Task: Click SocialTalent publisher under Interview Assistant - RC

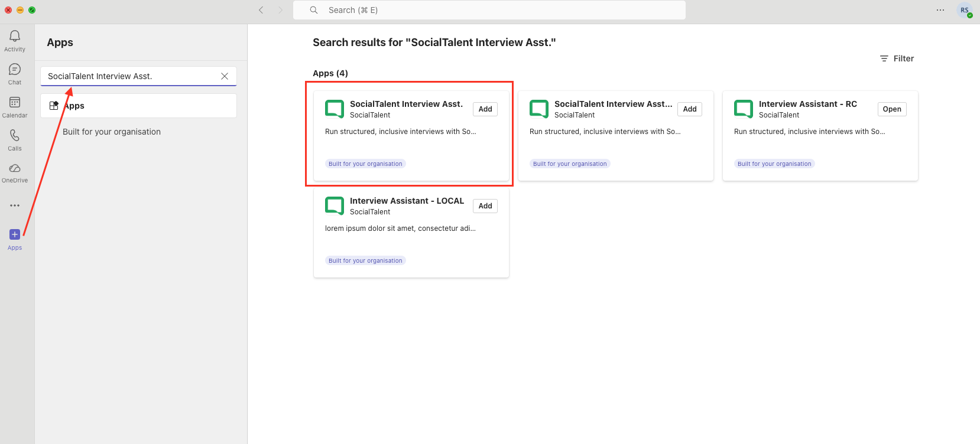Action: [779, 115]
